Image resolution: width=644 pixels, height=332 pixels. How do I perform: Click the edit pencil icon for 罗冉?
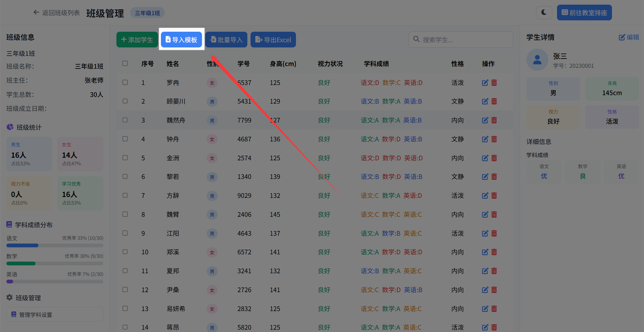484,82
